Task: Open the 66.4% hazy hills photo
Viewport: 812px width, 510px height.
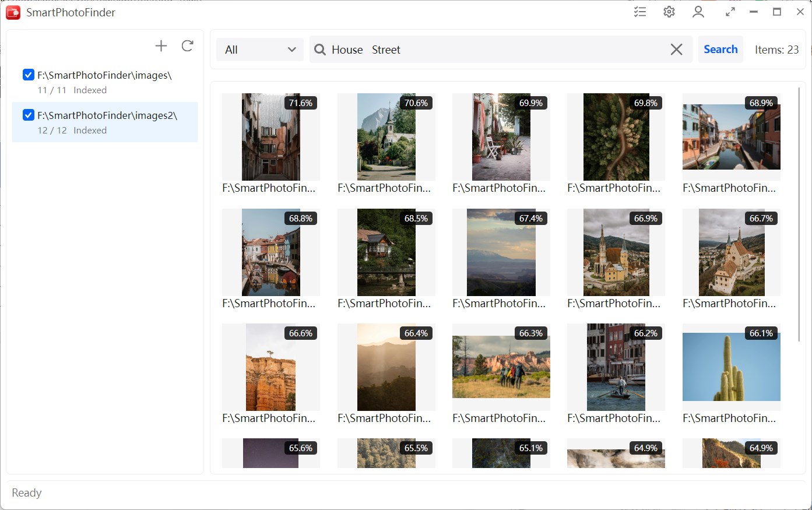Action: (386, 367)
